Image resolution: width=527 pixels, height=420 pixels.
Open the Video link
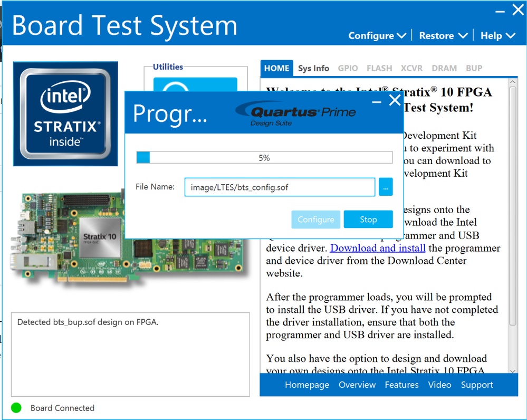[x=439, y=385]
